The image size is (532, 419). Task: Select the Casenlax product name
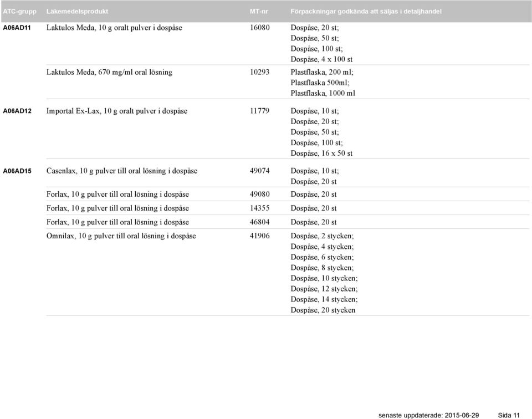[122, 171]
